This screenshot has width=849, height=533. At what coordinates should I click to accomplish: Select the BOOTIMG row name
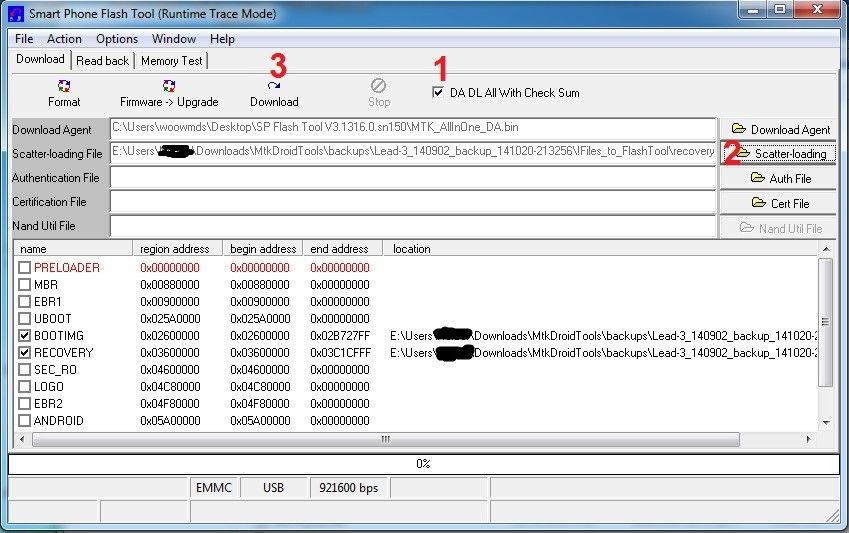coord(59,336)
